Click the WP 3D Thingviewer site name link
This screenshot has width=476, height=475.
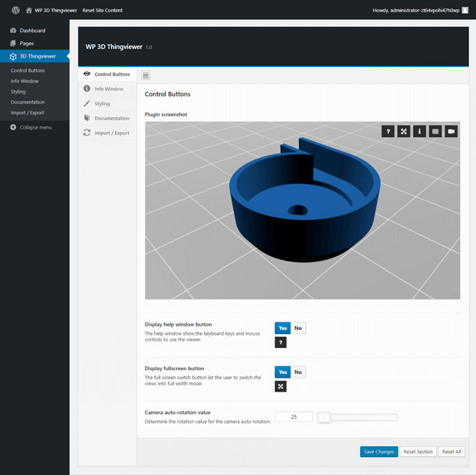pos(56,10)
